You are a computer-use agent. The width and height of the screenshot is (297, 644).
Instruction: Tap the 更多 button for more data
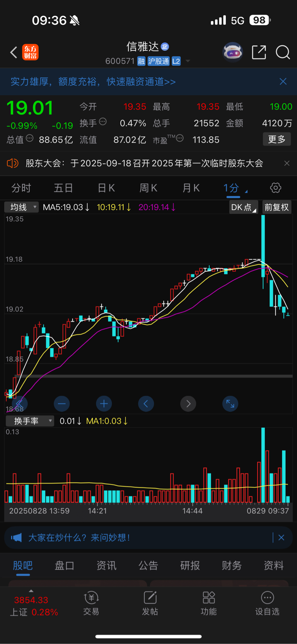(277, 139)
